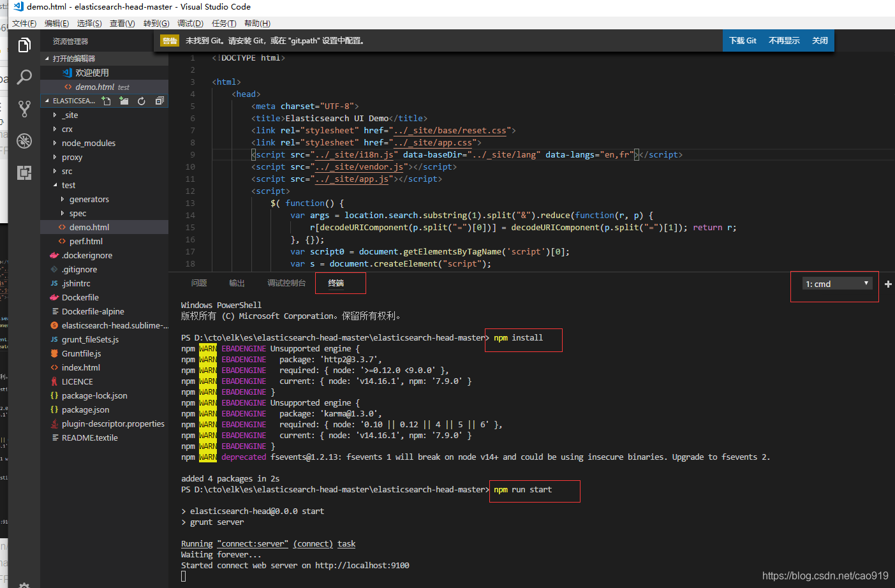Open the 帮助(H) menu

pyautogui.click(x=257, y=24)
